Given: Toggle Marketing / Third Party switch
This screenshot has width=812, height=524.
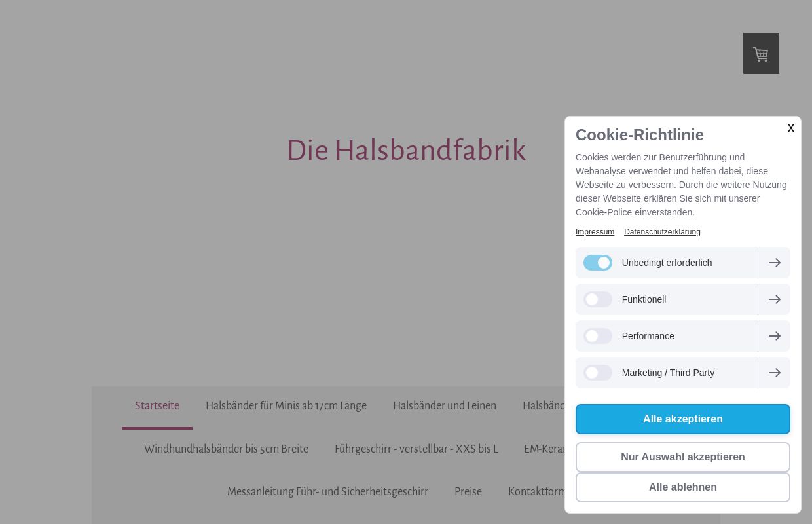Looking at the screenshot, I should point(598,373).
